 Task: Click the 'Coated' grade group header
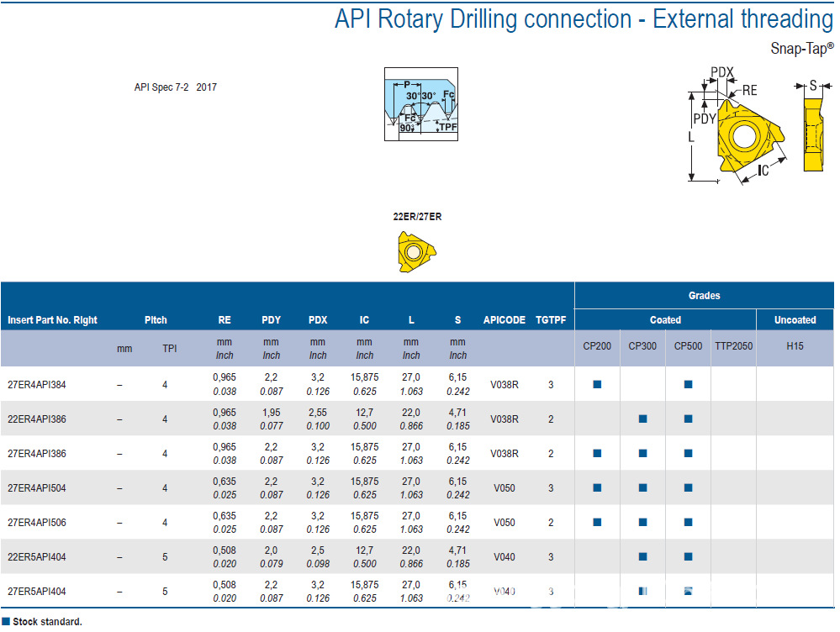tap(665, 320)
